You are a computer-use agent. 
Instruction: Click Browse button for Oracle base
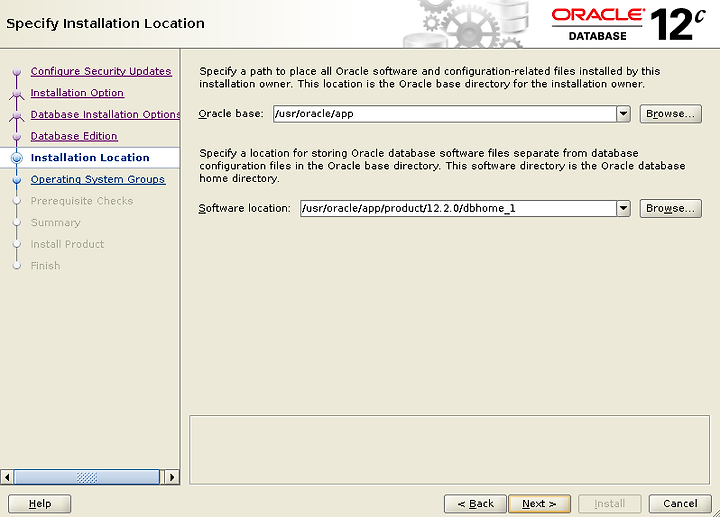coord(670,114)
